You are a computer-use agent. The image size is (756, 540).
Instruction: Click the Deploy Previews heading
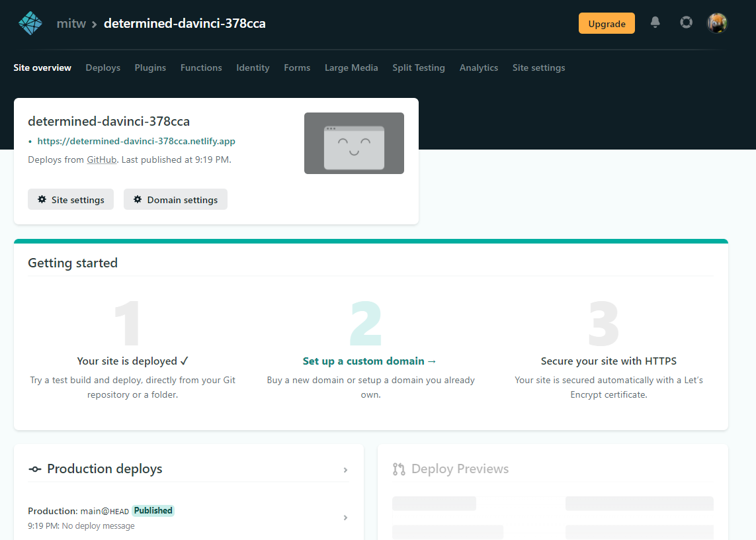(x=460, y=469)
